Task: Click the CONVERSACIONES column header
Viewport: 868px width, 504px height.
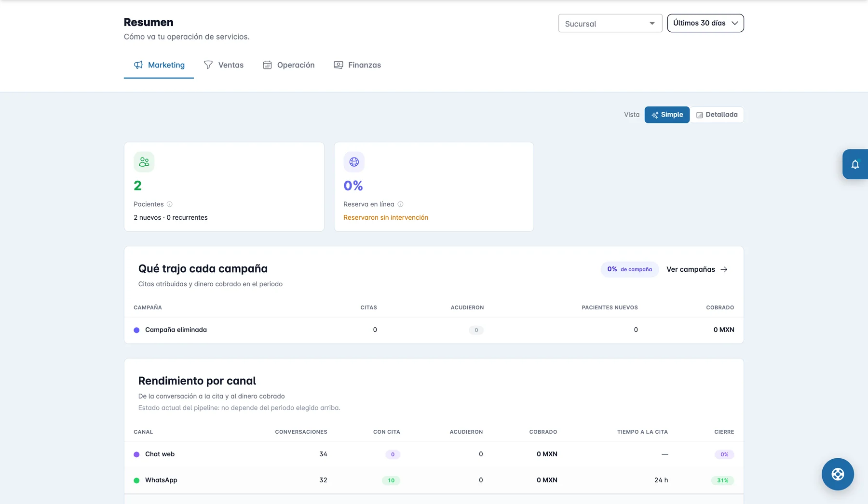Action: (301, 432)
